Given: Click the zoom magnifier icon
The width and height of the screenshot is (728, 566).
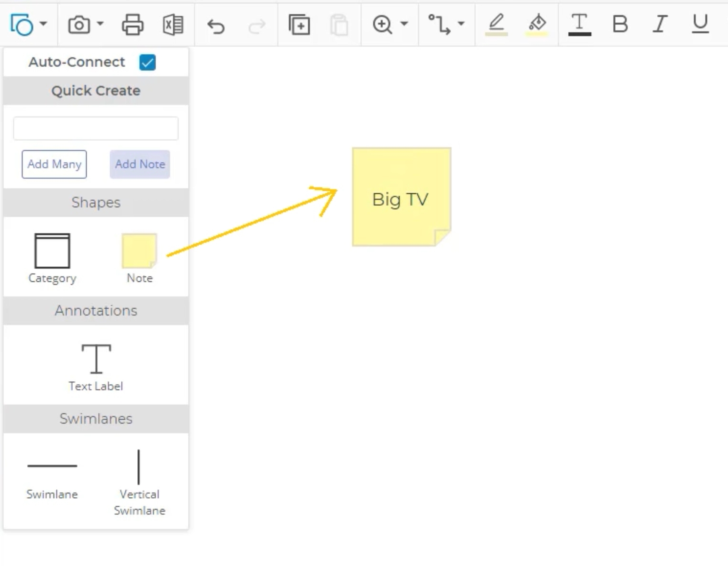Looking at the screenshot, I should coord(382,24).
